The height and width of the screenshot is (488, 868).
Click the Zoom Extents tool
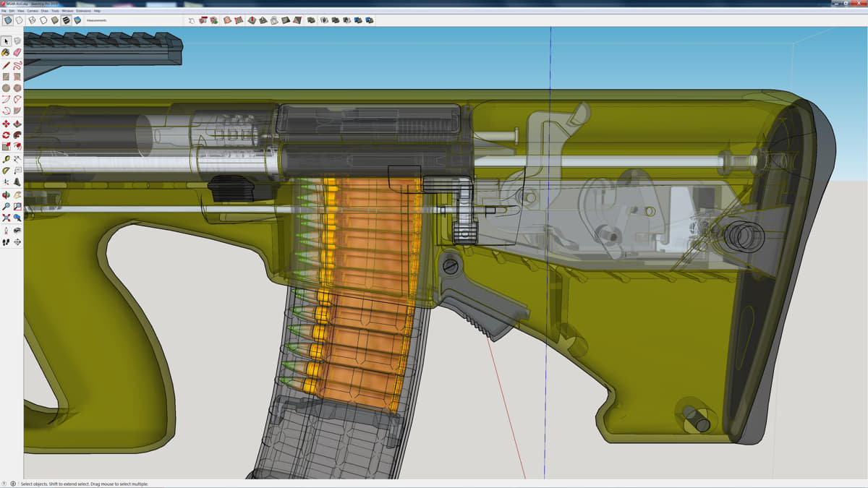pos(6,218)
